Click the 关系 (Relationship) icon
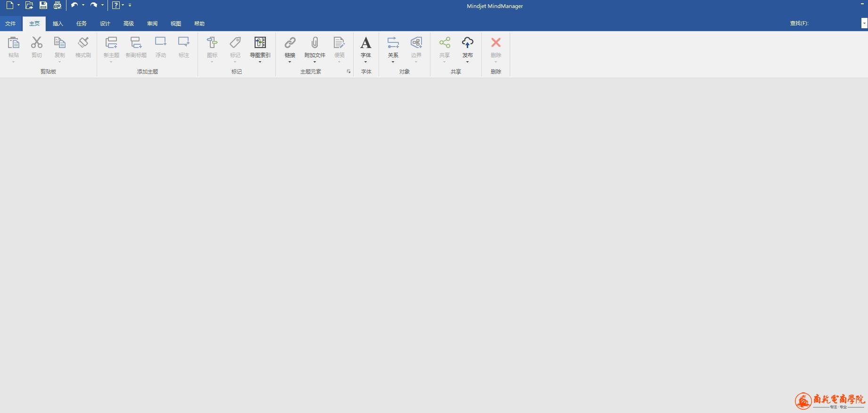 (x=393, y=43)
